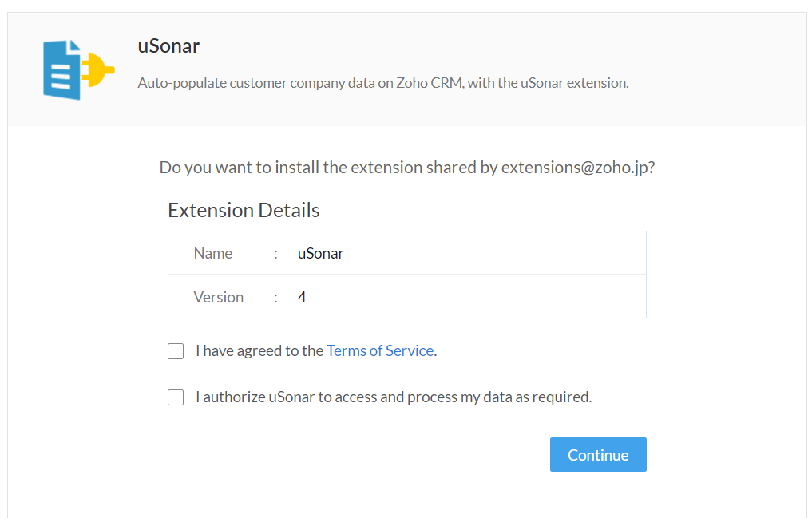Screen dimensions: 812x518
Task: Click the words "Zoho CRM" in the description
Action: click(x=428, y=82)
